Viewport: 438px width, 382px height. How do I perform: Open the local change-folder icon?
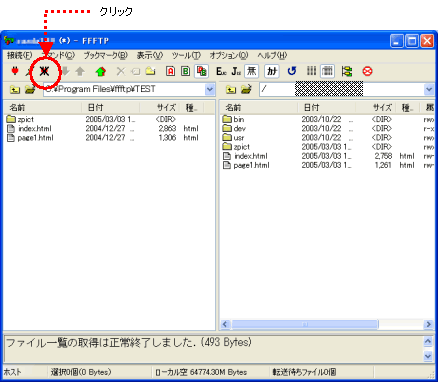point(30,89)
